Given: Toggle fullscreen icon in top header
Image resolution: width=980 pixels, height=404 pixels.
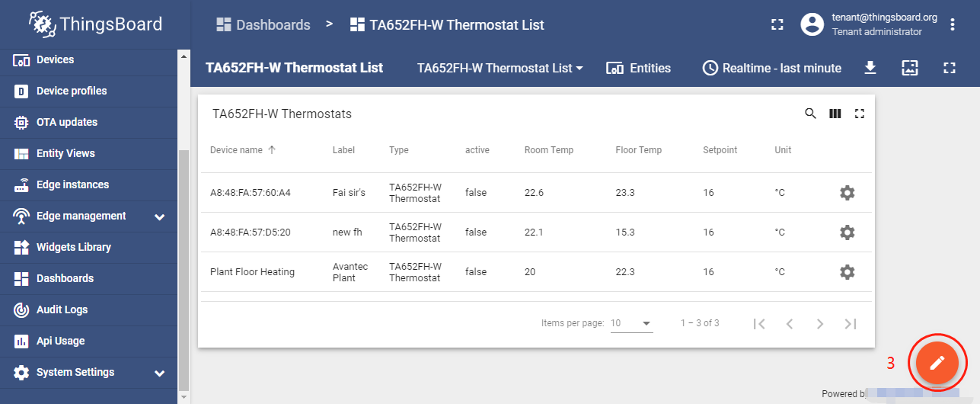Looking at the screenshot, I should tap(777, 24).
